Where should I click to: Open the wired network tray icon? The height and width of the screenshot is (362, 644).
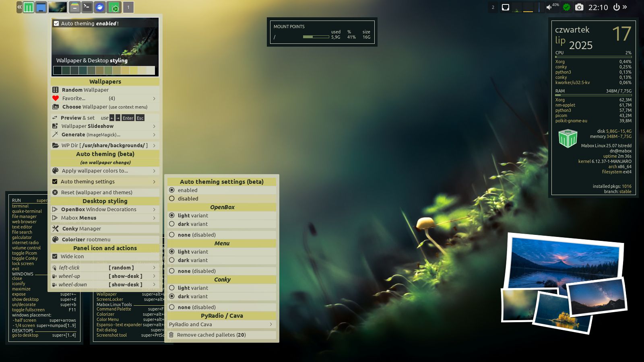506,7
